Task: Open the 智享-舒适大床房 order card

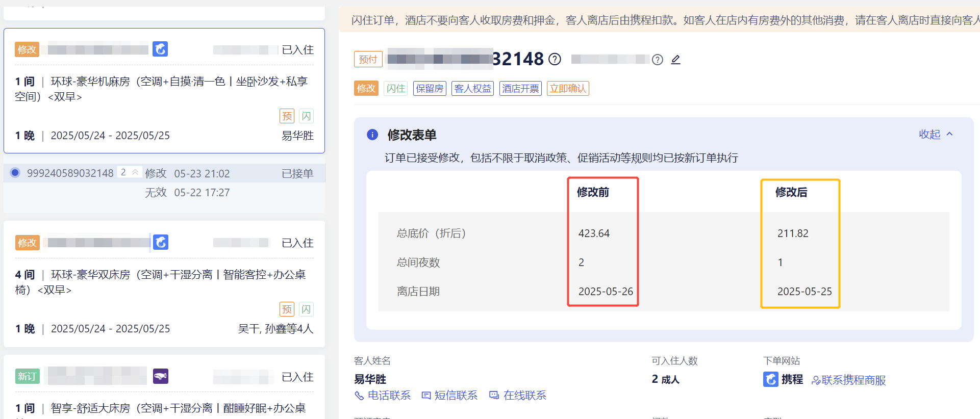Action: pyautogui.click(x=164, y=387)
